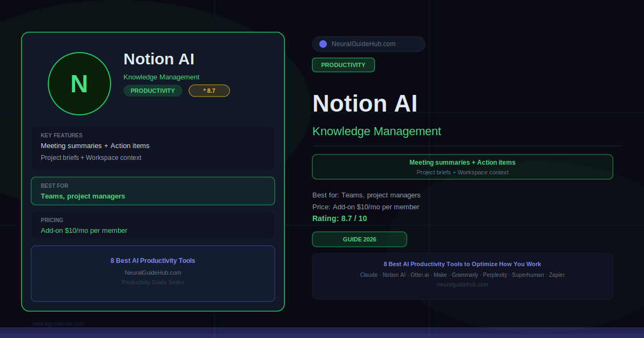
Task: Click the 8.7 rating badge
Action: [x=209, y=91]
